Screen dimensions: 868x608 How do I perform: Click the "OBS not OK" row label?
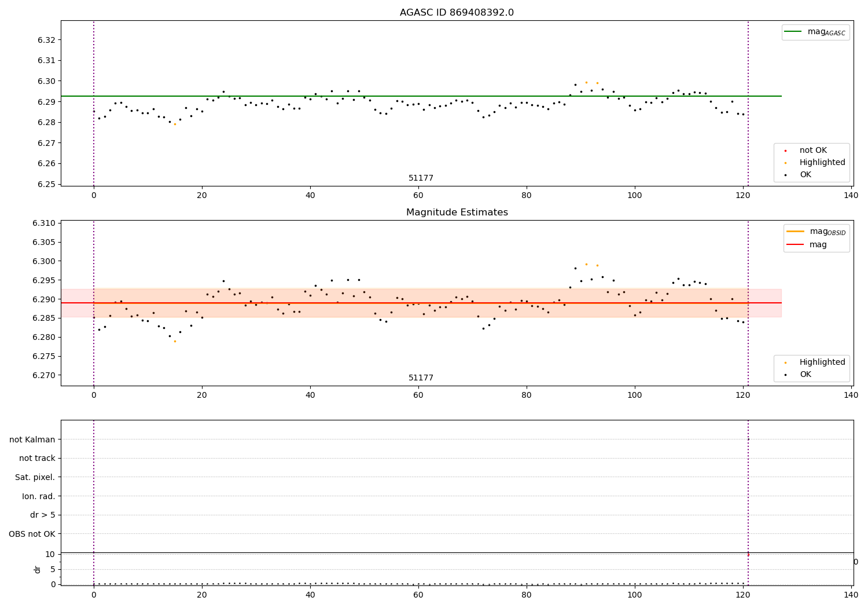pos(32,534)
